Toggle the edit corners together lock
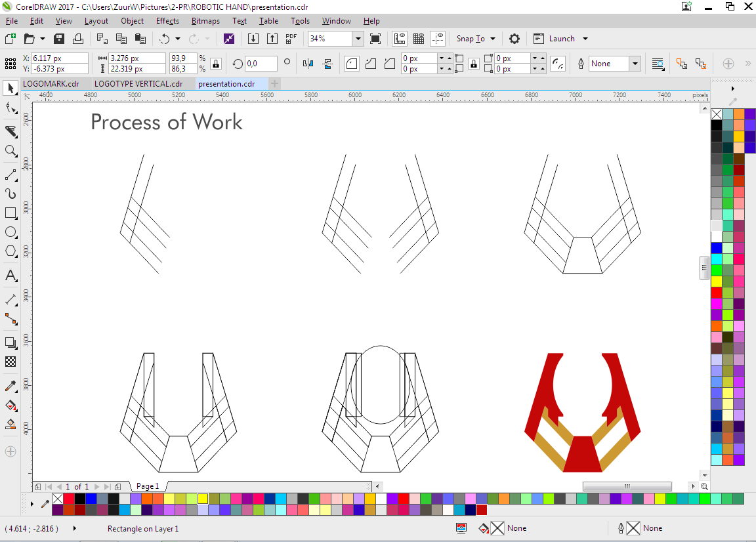This screenshot has height=542, width=756. click(473, 63)
